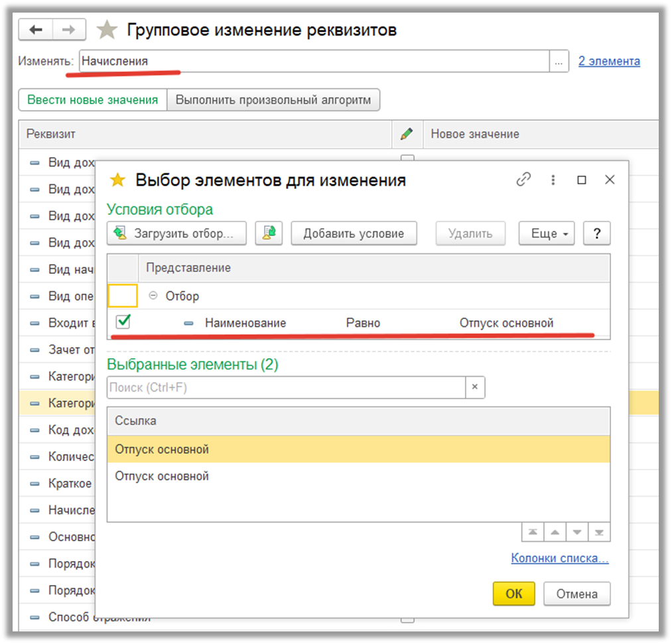
Task: Open Колонки списка link
Action: tap(560, 558)
